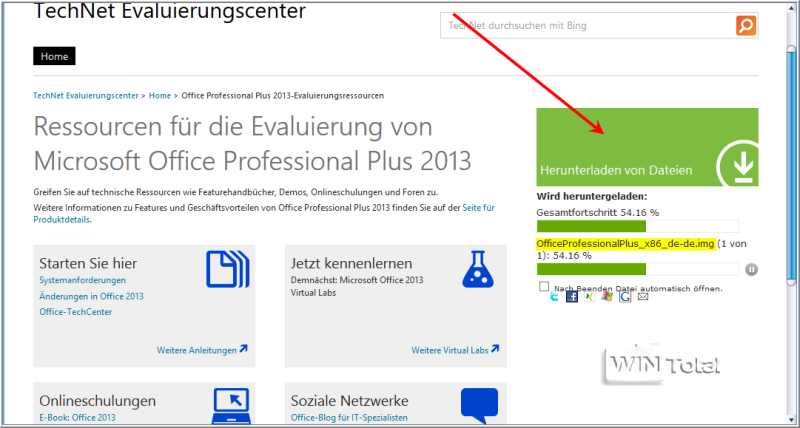Open the Home tab

click(x=54, y=56)
